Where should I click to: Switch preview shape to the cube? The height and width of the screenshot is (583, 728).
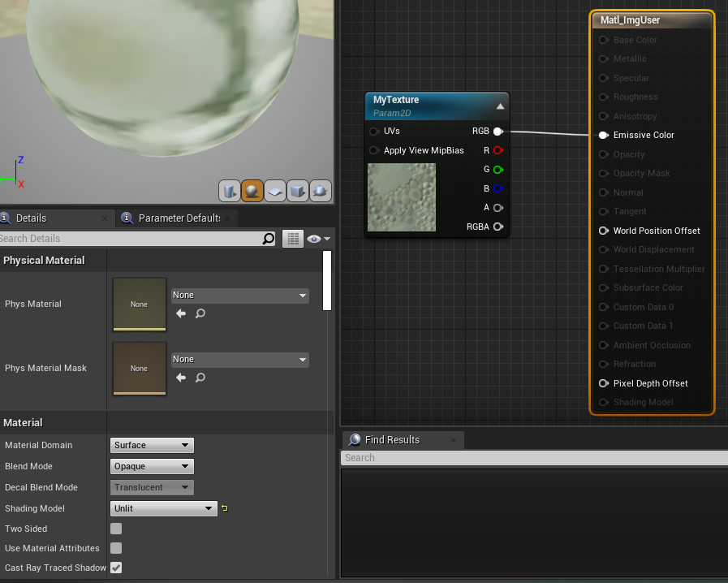(297, 191)
